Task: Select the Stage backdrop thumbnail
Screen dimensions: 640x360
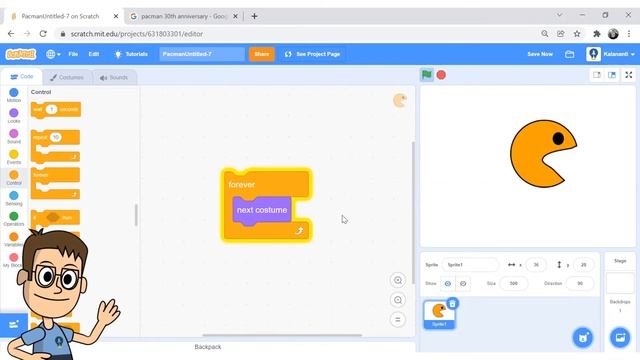Action: pos(620,283)
